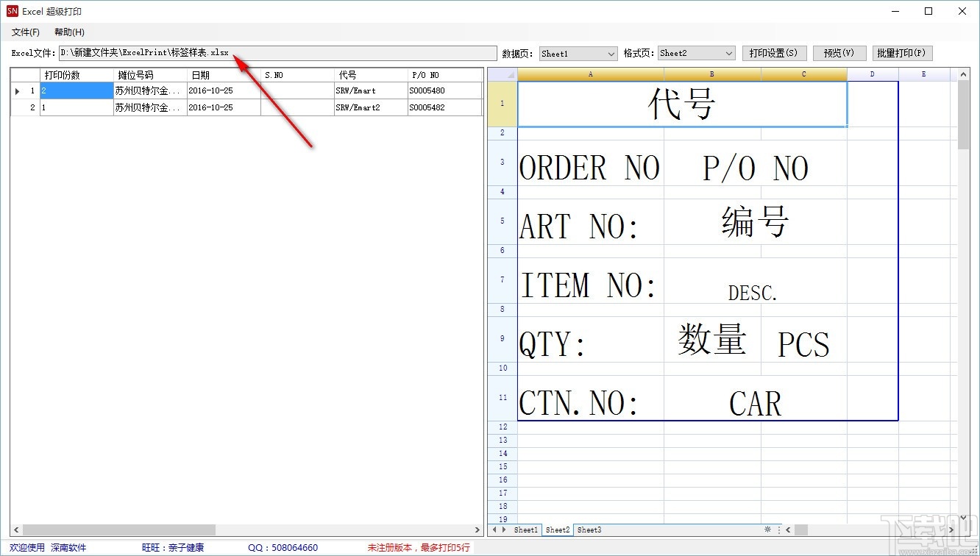The image size is (980, 556).
Task: Open the 格式页 Sheet2 dropdown
Action: [697, 54]
